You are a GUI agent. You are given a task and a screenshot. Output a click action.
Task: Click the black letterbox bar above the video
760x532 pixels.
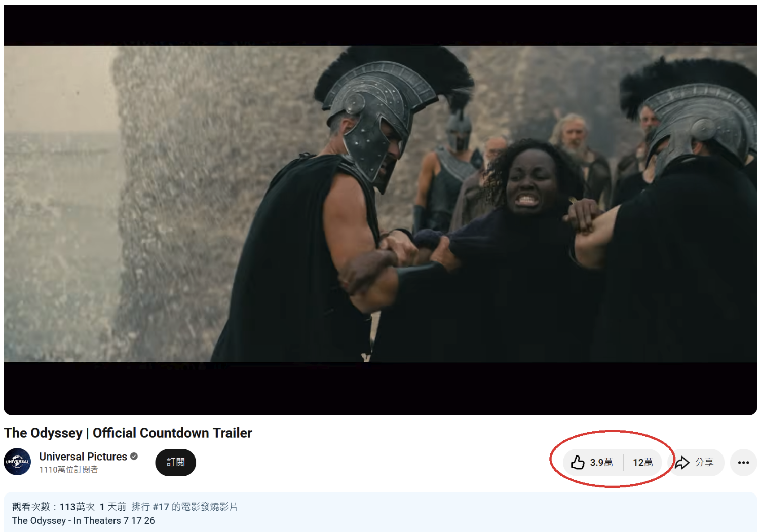(380, 25)
